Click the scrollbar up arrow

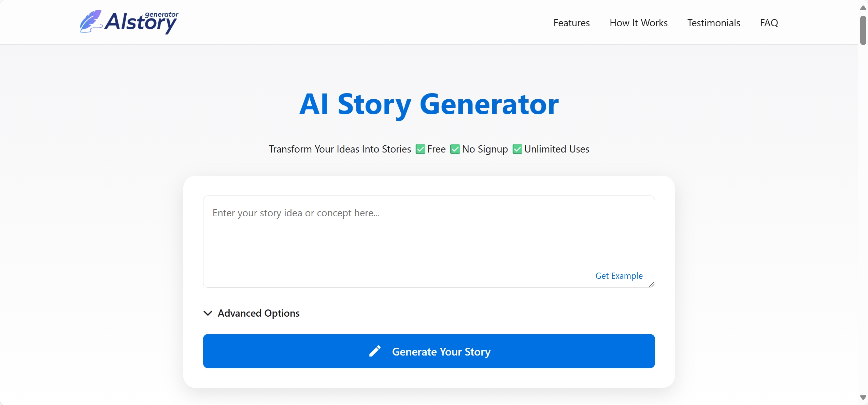(x=863, y=8)
